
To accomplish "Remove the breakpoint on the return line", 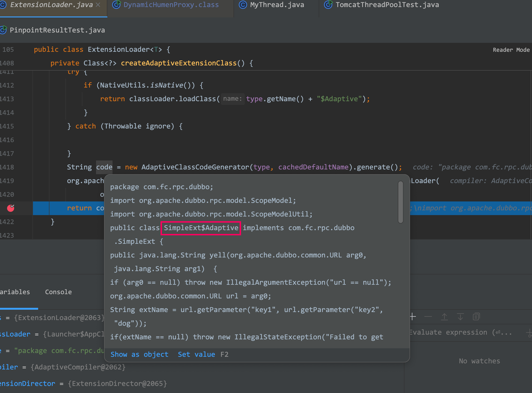I will click(x=11, y=208).
